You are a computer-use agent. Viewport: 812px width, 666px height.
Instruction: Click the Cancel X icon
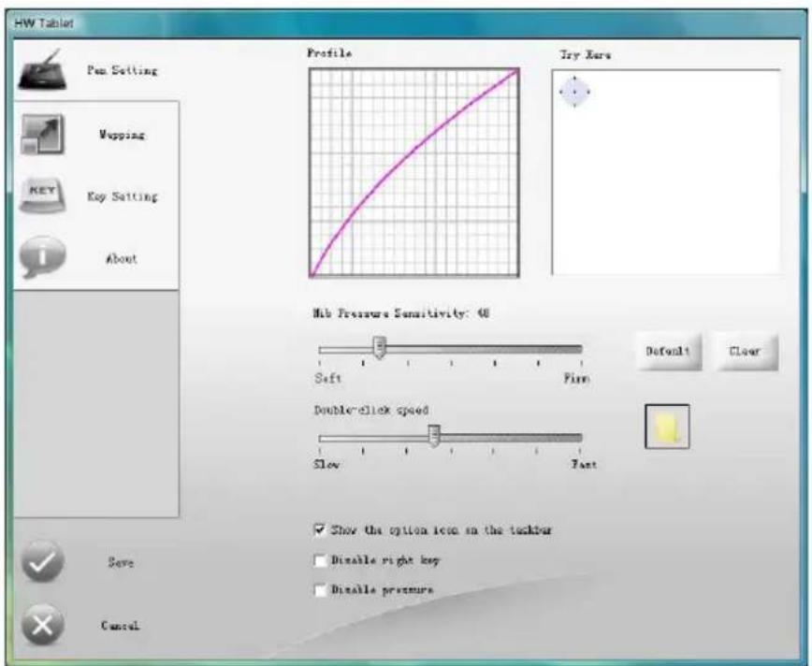[x=43, y=625]
